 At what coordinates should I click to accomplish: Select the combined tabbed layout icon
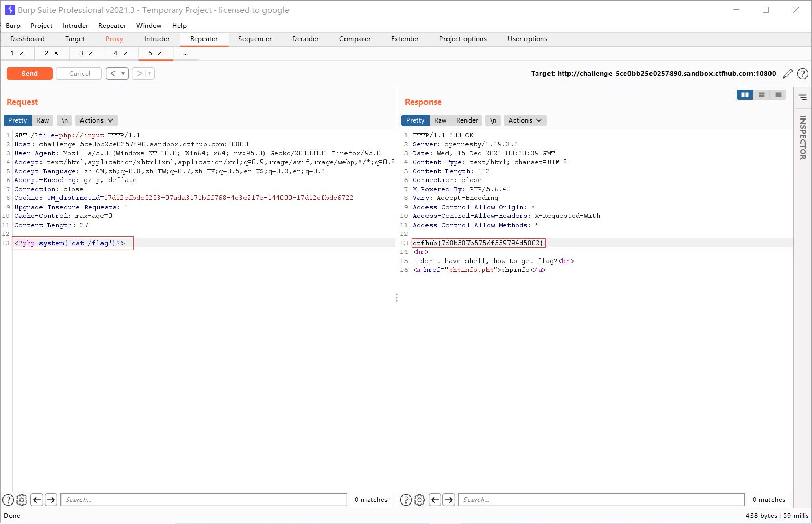pos(778,95)
